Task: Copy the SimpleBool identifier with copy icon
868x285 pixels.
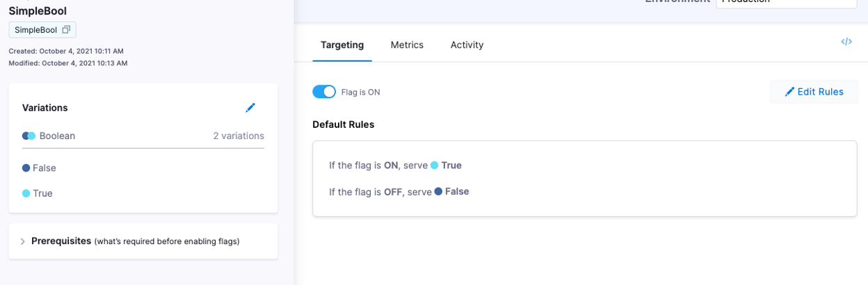Action: (66, 30)
